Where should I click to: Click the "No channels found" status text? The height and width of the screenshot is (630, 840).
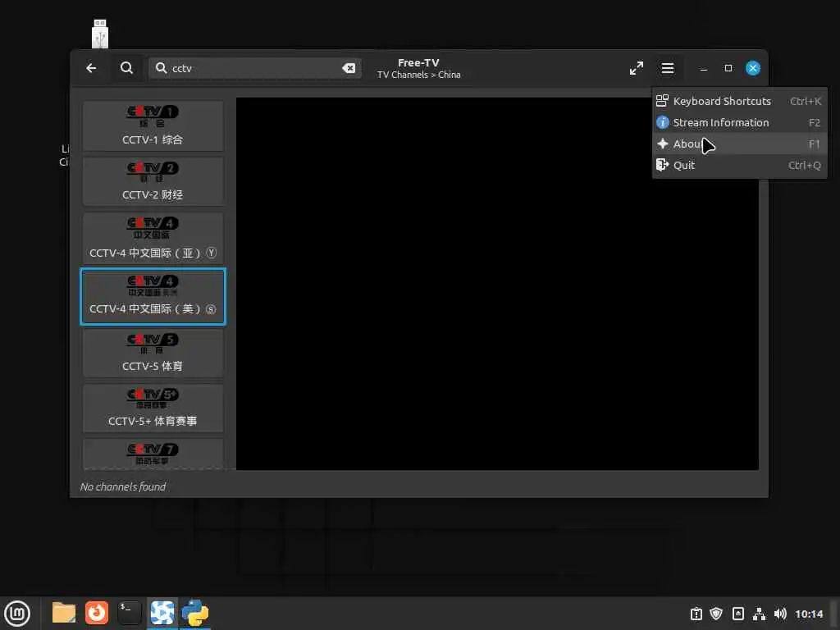tap(123, 486)
